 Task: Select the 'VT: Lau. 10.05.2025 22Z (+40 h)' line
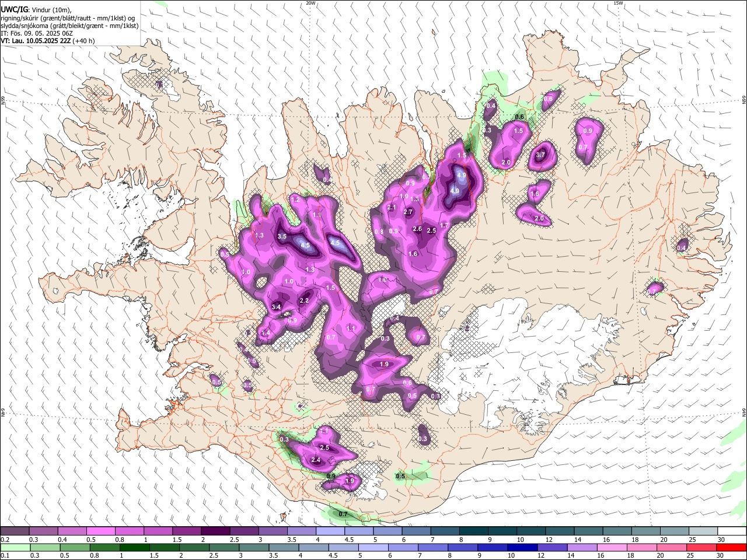(x=47, y=41)
